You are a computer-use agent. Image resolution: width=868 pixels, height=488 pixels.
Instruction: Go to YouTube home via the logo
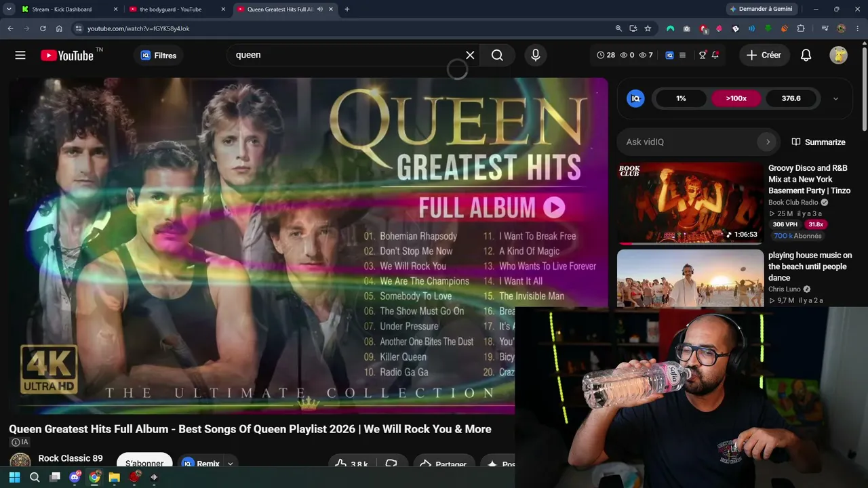[x=66, y=56]
